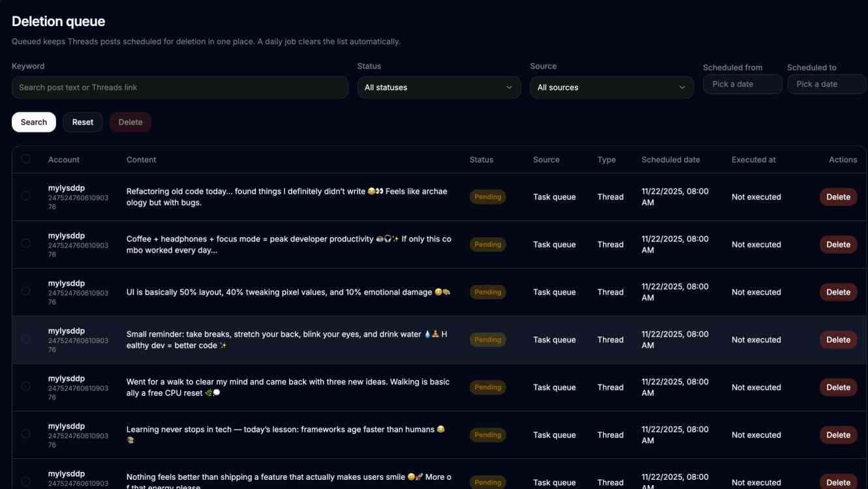This screenshot has height=489, width=868.
Task: Select the checkbox on the coffee and headphones row
Action: 26,243
